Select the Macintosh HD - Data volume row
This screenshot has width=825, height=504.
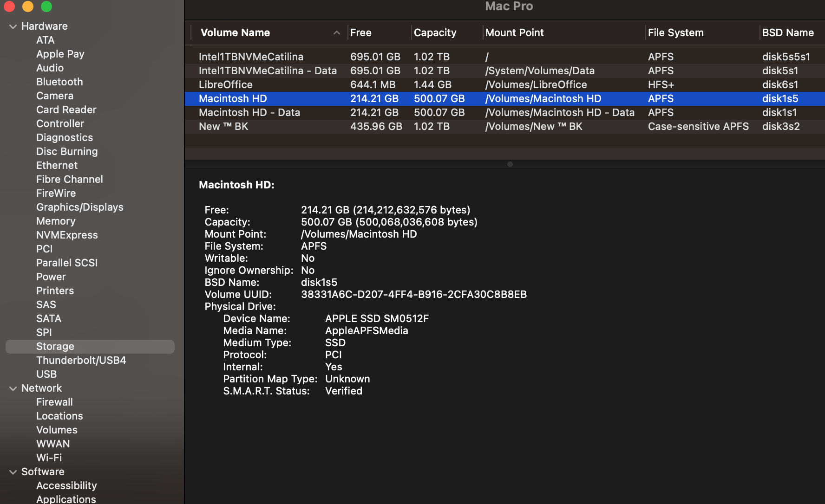click(505, 113)
